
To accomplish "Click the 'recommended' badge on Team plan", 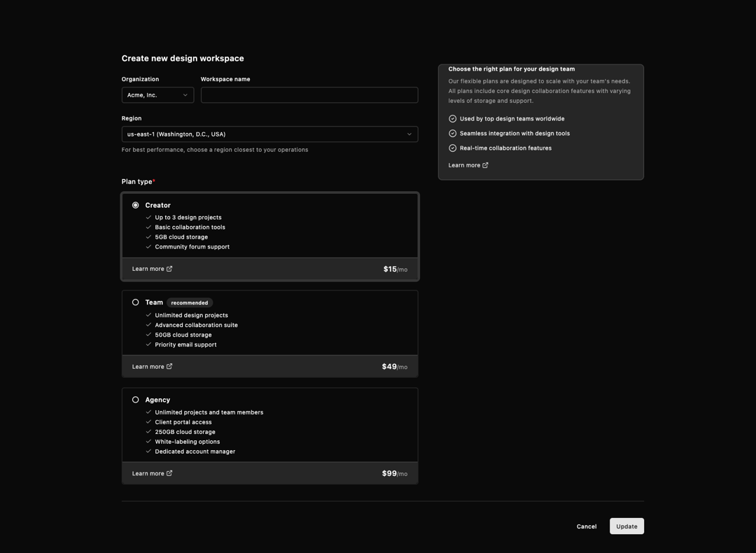I will pyautogui.click(x=190, y=303).
